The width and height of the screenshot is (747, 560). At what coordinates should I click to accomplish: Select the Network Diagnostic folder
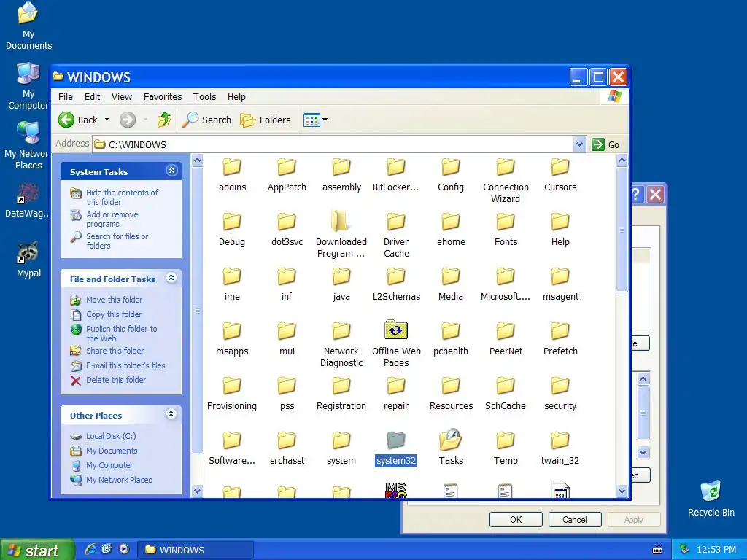[341, 344]
